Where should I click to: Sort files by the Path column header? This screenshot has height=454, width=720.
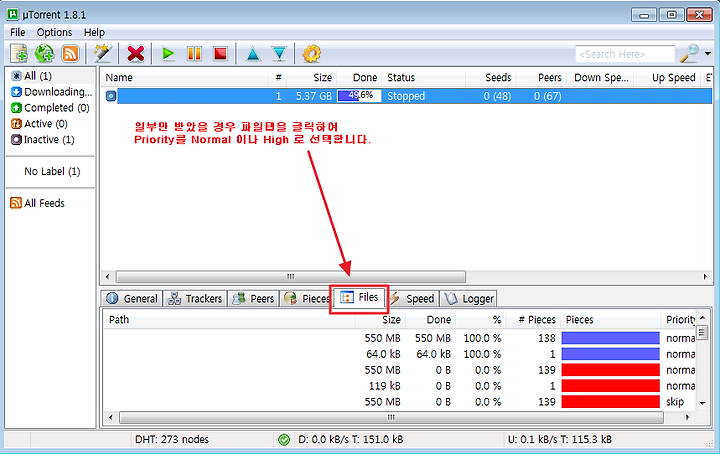(230, 319)
